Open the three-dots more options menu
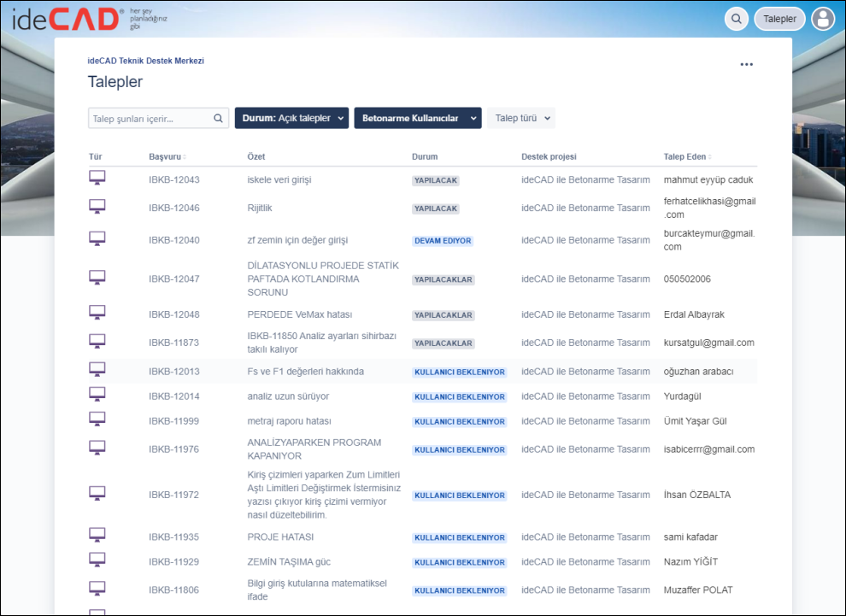Viewport: 846px width, 616px height. pos(746,64)
